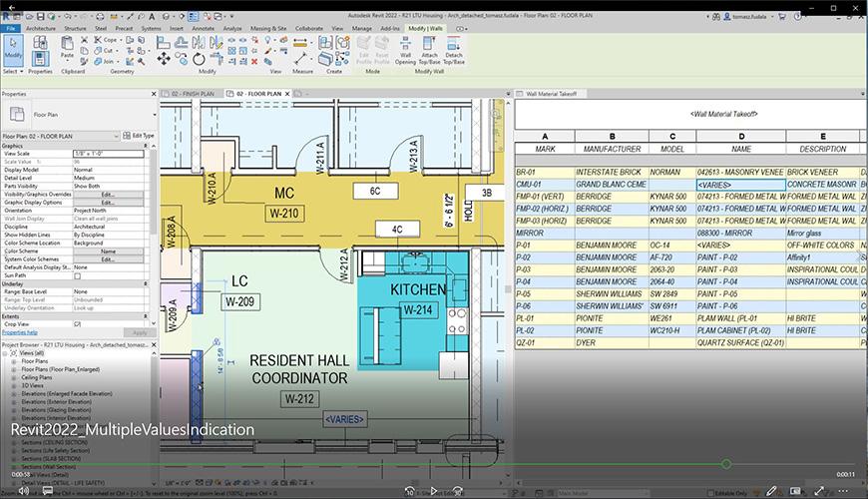Open the Floor Plan type selector dropdown
This screenshot has height=499, width=868.
[154, 115]
